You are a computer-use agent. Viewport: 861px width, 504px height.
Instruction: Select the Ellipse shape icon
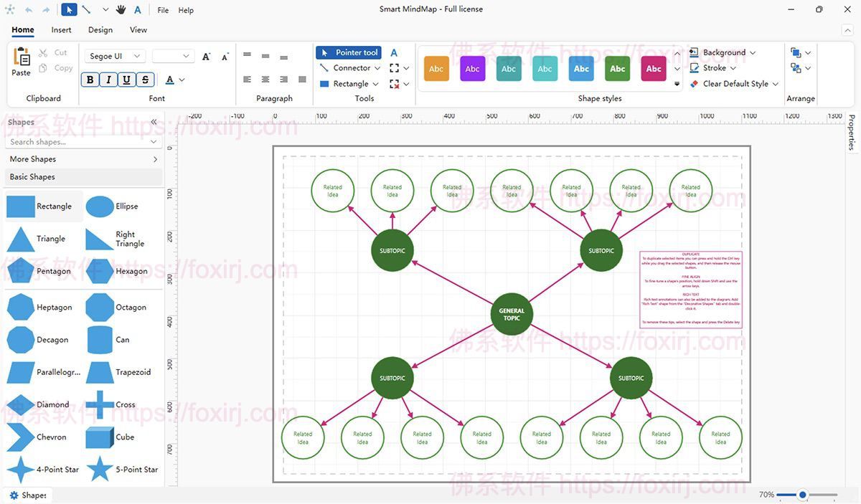pyautogui.click(x=100, y=206)
